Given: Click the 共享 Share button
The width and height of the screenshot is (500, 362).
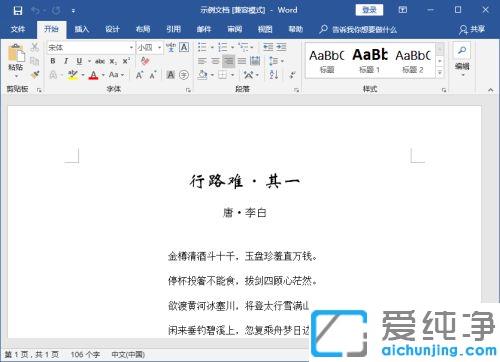Looking at the screenshot, I should pos(472,29).
